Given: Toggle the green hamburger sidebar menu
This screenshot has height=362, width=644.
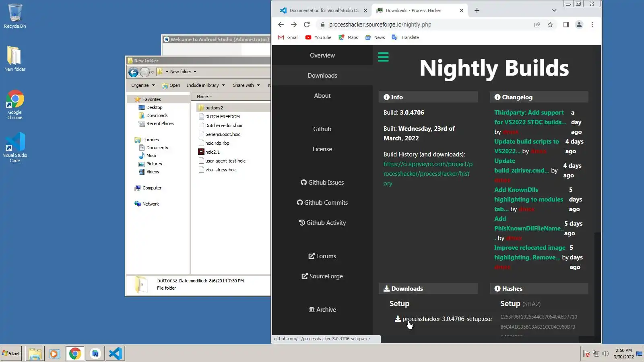Looking at the screenshot, I should [383, 57].
